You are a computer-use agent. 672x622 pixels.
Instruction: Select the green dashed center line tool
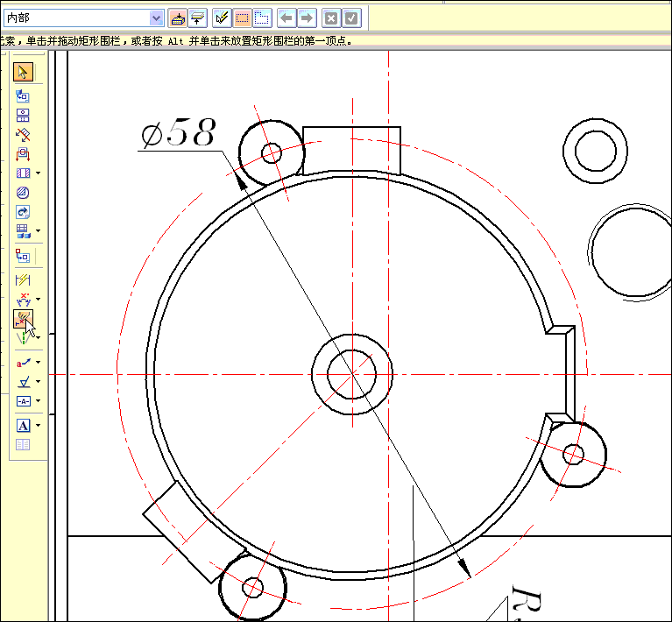coord(23,338)
